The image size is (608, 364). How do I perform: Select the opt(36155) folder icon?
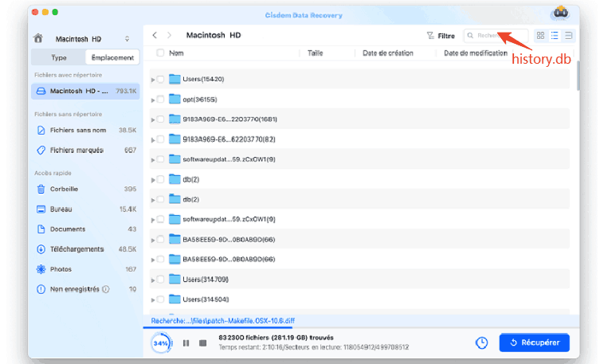tap(175, 100)
